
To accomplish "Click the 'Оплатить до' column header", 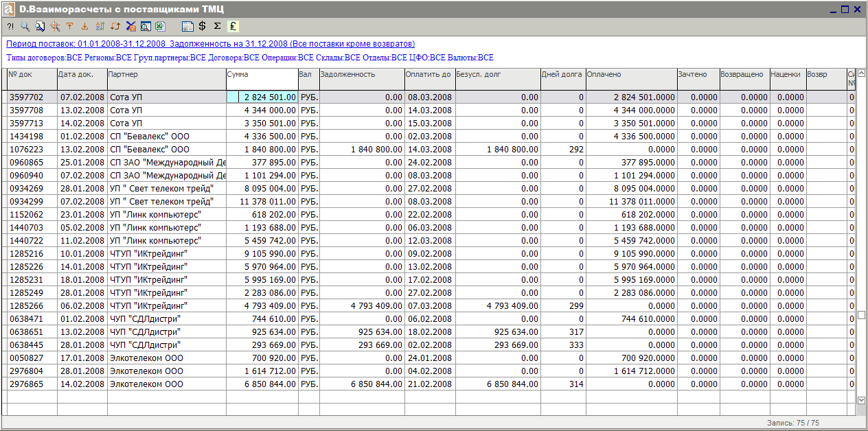I will click(430, 79).
